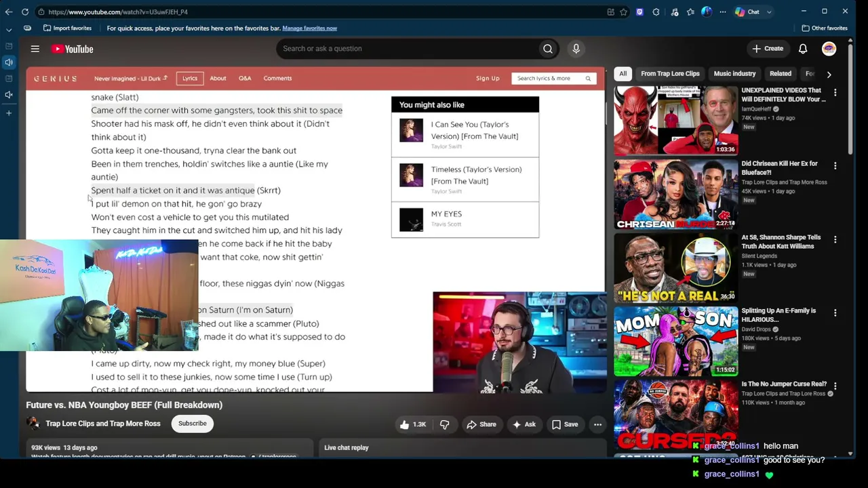Open the UNEXPLAINED VIDEOS thumbnail
This screenshot has height=488, width=868.
(x=675, y=121)
